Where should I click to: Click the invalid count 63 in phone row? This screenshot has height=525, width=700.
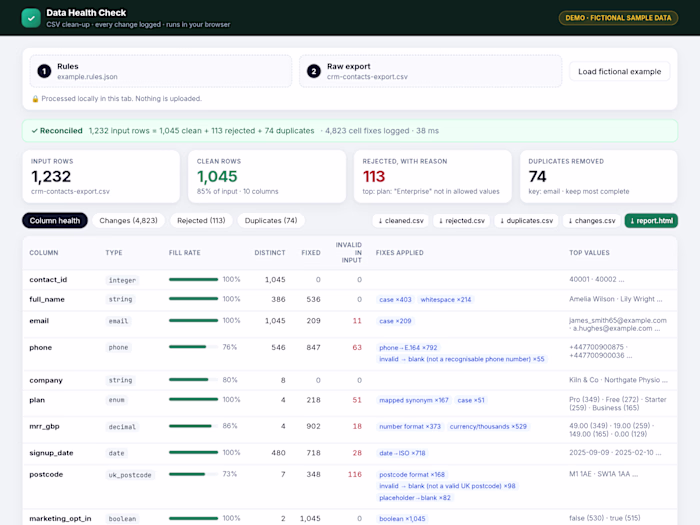tap(357, 347)
